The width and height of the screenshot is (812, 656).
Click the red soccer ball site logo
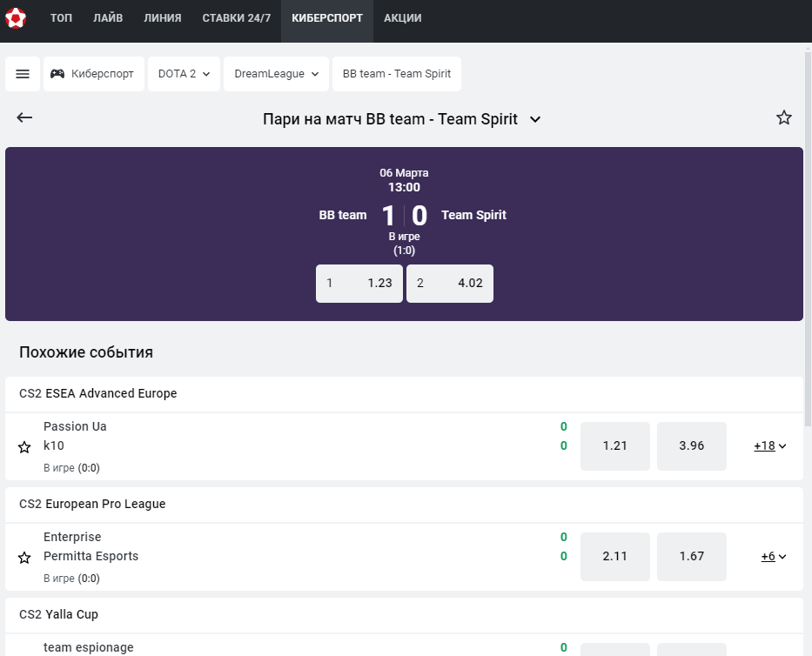[16, 18]
